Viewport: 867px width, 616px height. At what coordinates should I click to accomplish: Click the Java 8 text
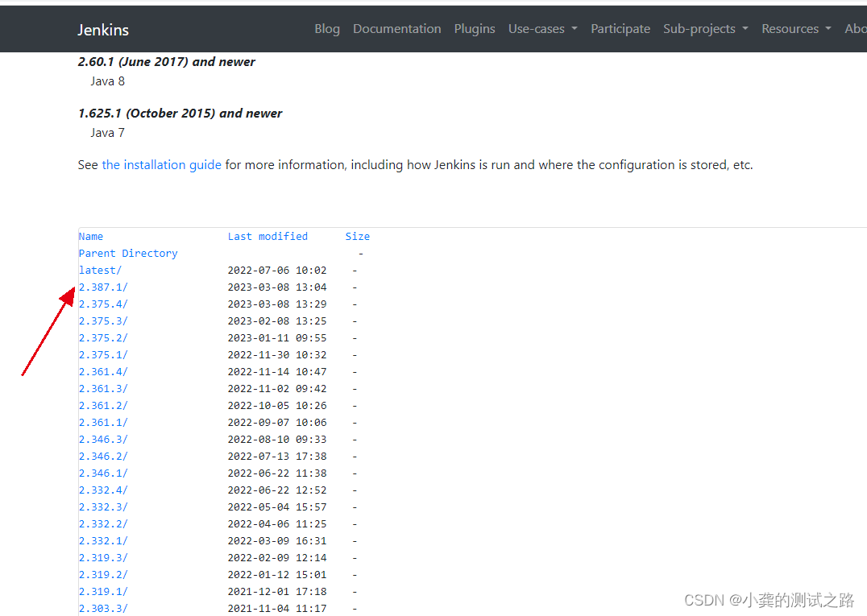pos(108,81)
